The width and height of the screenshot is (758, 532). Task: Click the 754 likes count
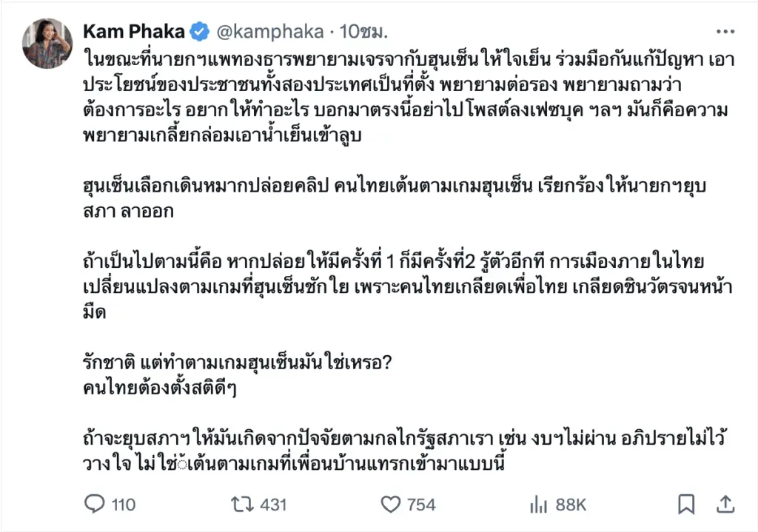421,505
